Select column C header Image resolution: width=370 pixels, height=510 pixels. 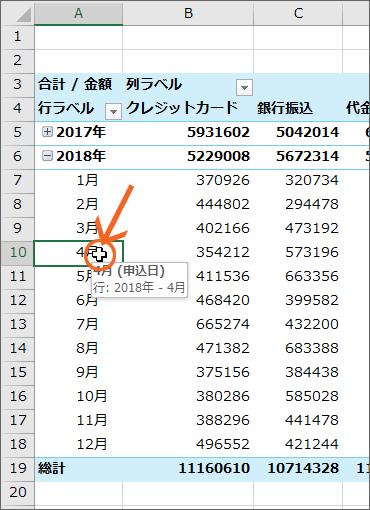pos(298,13)
